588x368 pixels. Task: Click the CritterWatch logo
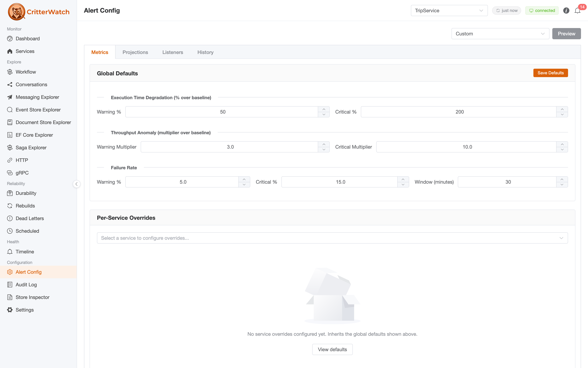tap(39, 12)
